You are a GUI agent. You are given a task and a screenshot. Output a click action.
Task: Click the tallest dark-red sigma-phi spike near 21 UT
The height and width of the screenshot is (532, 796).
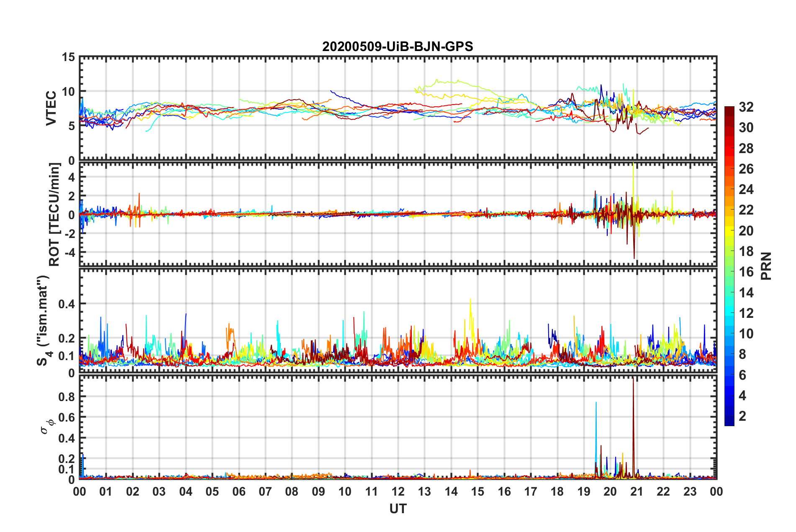coord(633,427)
